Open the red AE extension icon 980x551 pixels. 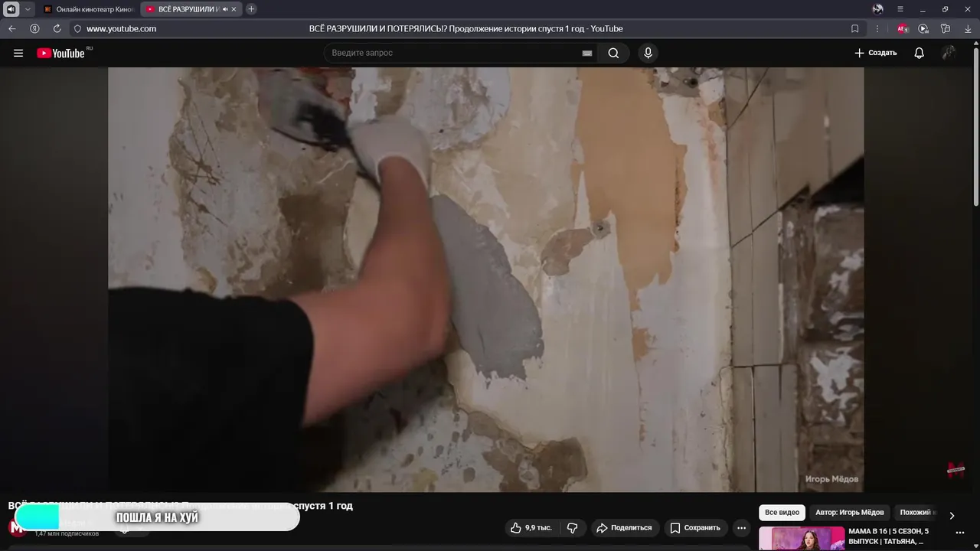click(x=903, y=28)
